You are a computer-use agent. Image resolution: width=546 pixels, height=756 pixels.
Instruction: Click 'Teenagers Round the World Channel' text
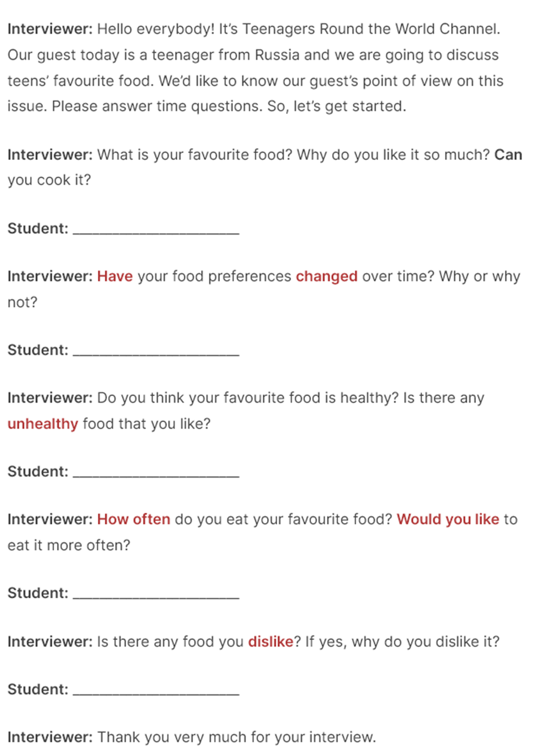(370, 29)
